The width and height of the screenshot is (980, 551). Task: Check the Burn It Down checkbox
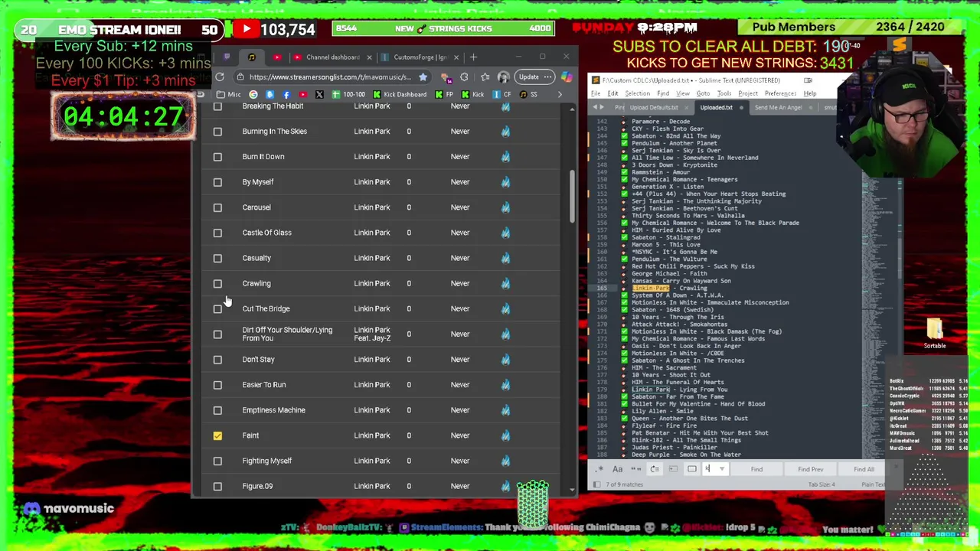point(217,157)
